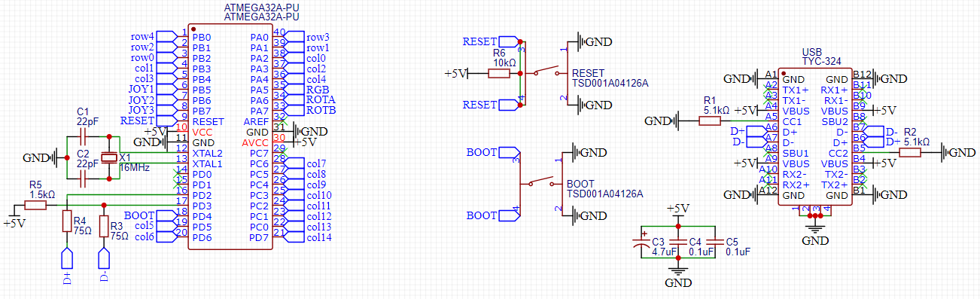Click the AVCC pin name

click(255, 142)
